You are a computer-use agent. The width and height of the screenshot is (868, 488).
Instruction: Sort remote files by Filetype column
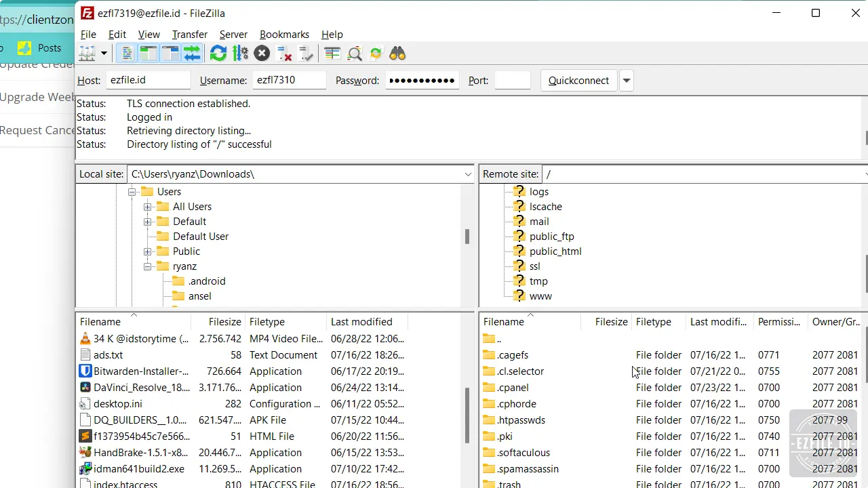(658, 322)
